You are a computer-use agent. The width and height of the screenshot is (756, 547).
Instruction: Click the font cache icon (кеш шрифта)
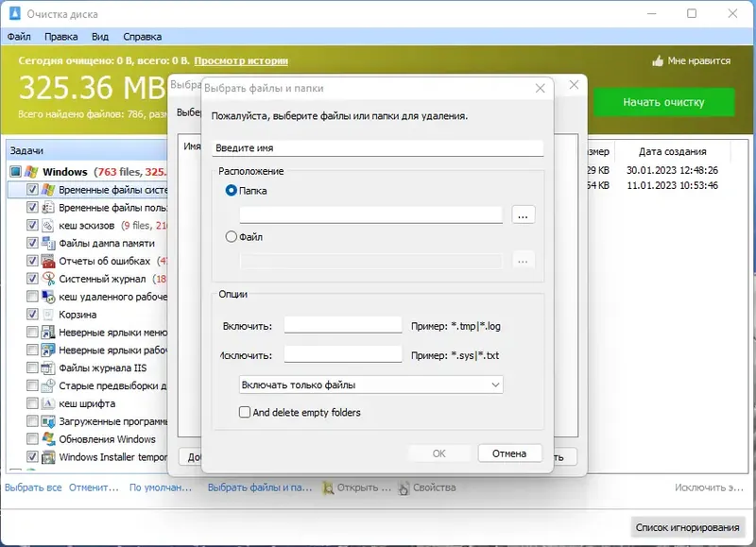pos(48,403)
